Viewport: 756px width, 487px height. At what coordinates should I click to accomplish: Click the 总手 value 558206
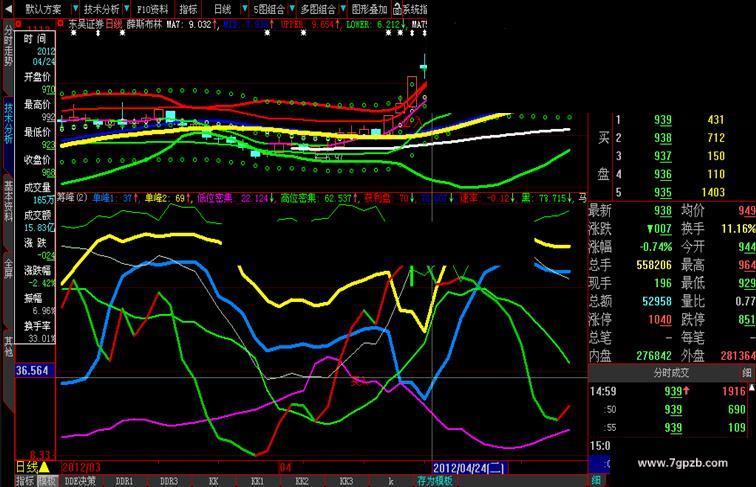pyautogui.click(x=654, y=265)
